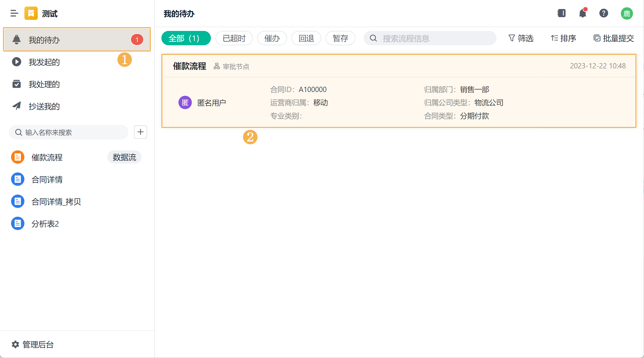Open 我处理的 in sidebar
The width and height of the screenshot is (644, 358).
point(44,84)
